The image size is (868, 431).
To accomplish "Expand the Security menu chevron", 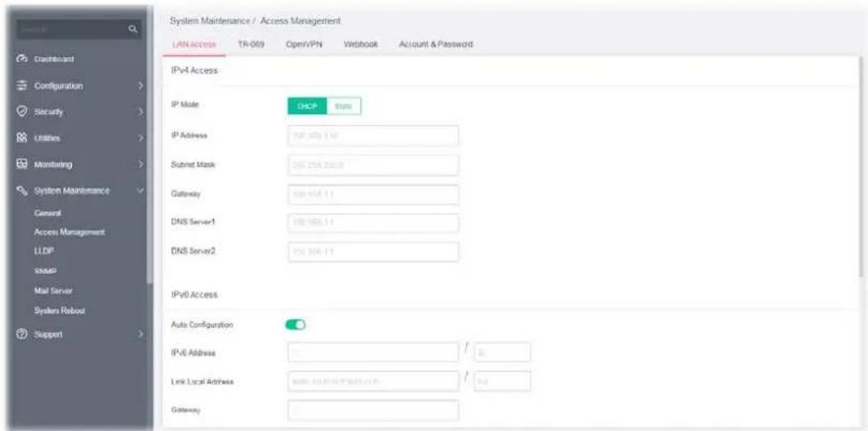I will pos(141,112).
